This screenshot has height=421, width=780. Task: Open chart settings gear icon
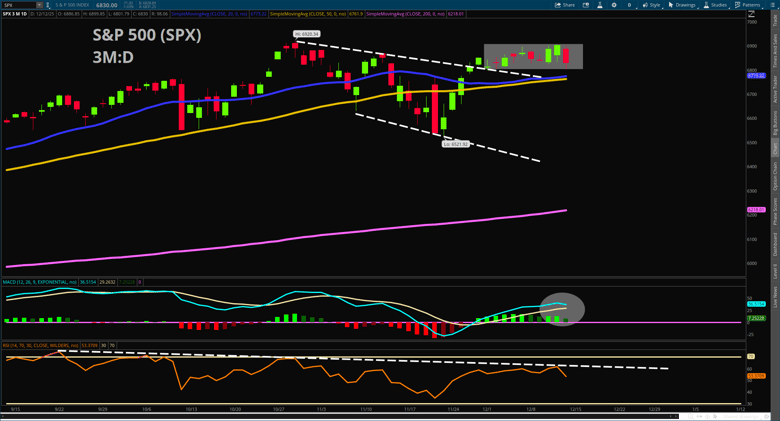pyautogui.click(x=614, y=5)
